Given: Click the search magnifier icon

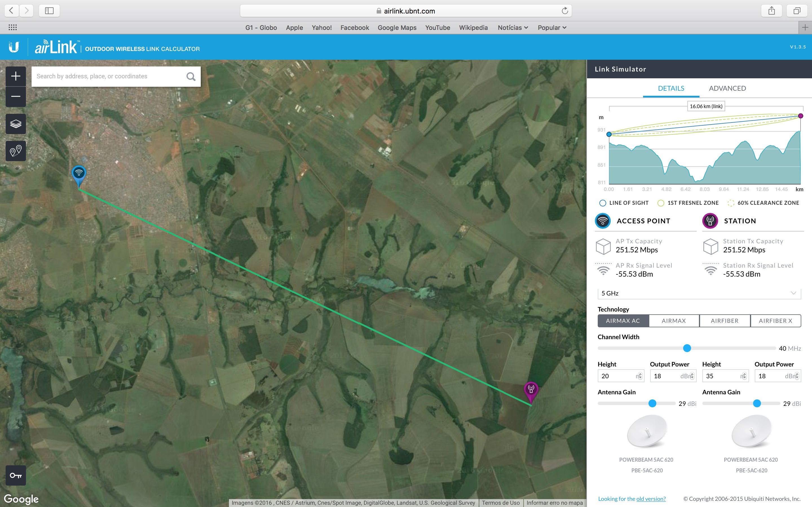Looking at the screenshot, I should pyautogui.click(x=191, y=76).
